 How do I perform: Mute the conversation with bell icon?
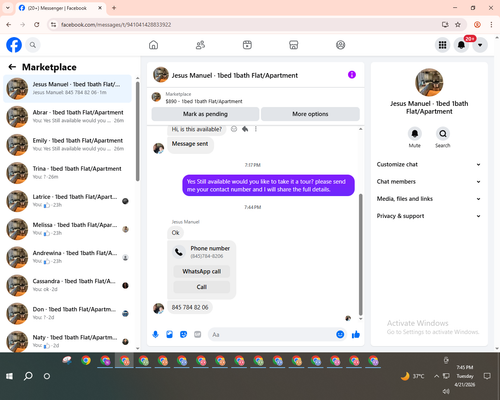tap(415, 134)
